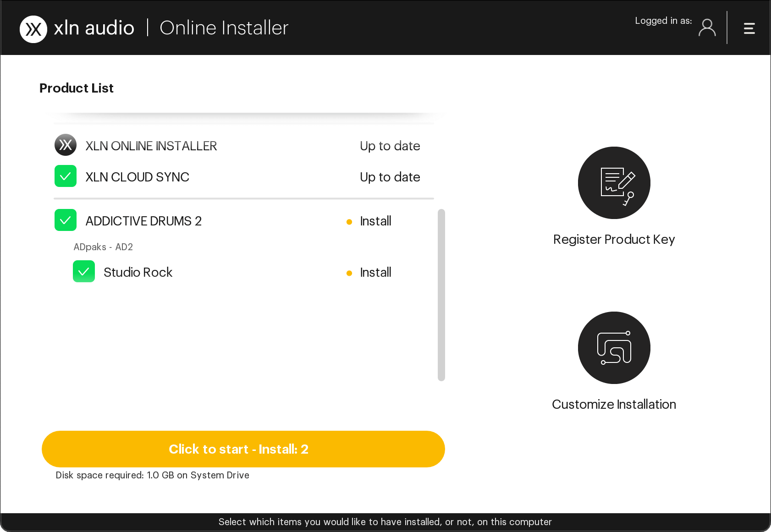Click the product list scrollbar

click(441, 295)
